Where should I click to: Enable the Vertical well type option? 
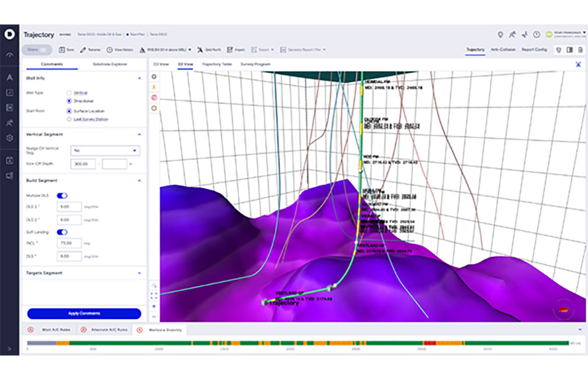[x=68, y=93]
